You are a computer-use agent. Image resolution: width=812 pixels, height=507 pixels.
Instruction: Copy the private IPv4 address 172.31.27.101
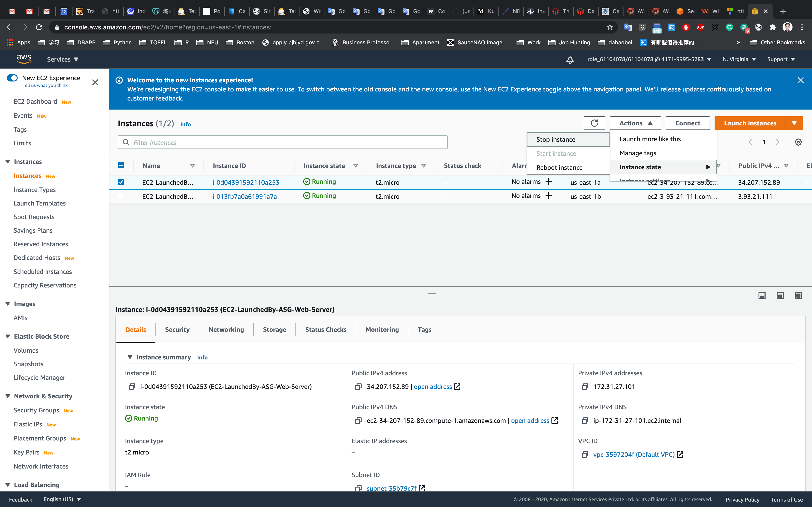point(585,387)
